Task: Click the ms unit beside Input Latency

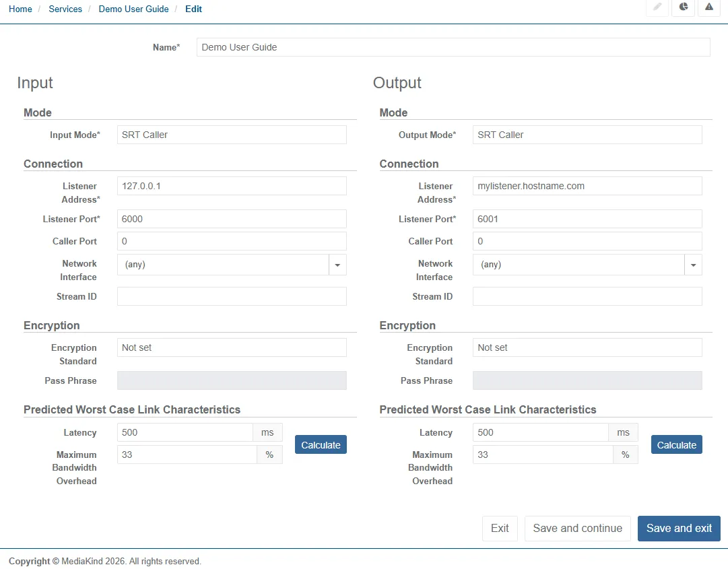Action: click(267, 432)
